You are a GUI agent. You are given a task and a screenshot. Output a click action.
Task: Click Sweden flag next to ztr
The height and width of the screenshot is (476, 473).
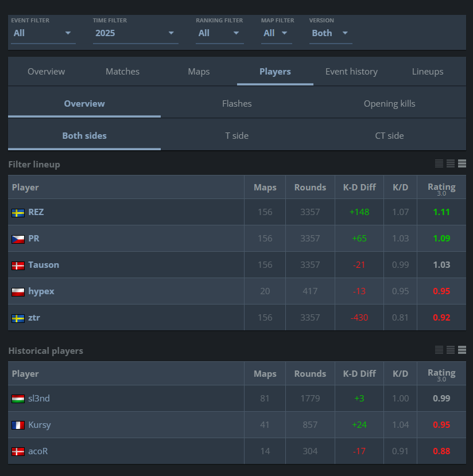point(18,318)
